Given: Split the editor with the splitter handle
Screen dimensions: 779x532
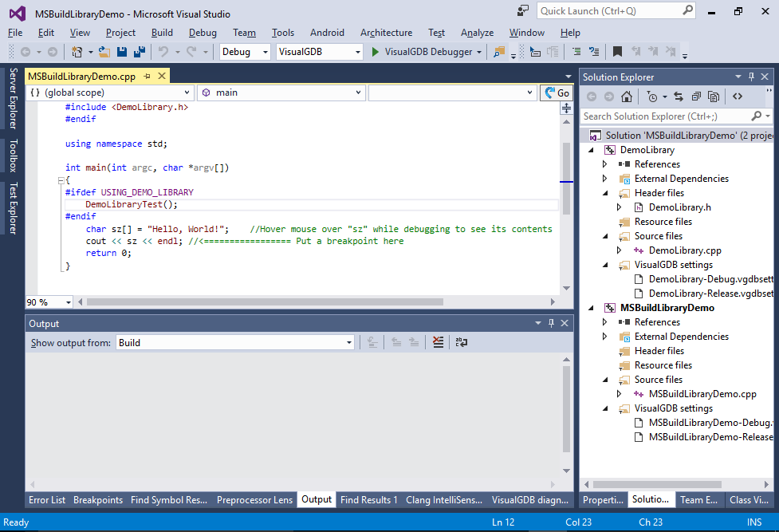Looking at the screenshot, I should coord(566,108).
